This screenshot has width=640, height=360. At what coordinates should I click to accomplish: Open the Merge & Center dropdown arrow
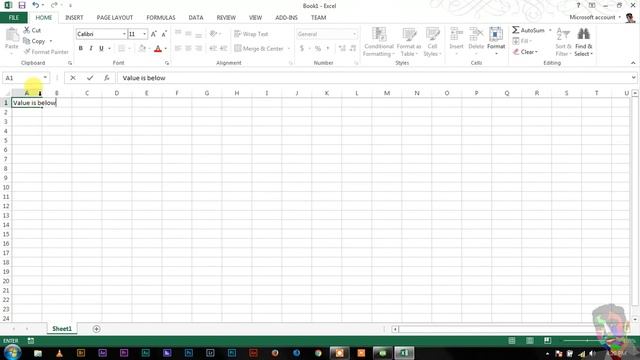click(289, 49)
